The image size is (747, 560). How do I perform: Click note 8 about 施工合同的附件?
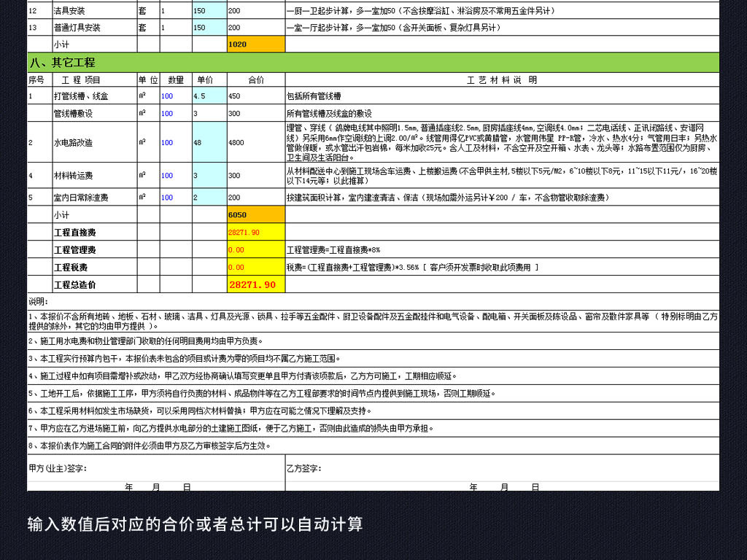tap(373, 446)
